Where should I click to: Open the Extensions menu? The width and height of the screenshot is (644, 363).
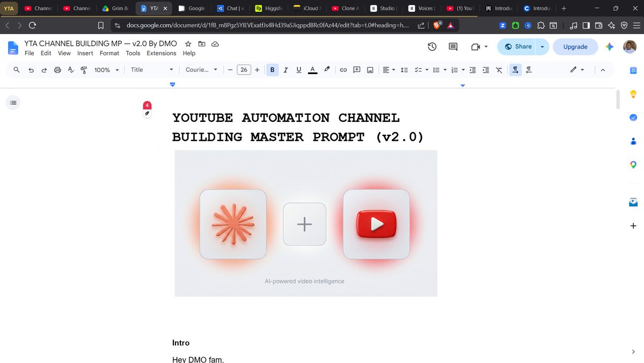click(x=162, y=53)
